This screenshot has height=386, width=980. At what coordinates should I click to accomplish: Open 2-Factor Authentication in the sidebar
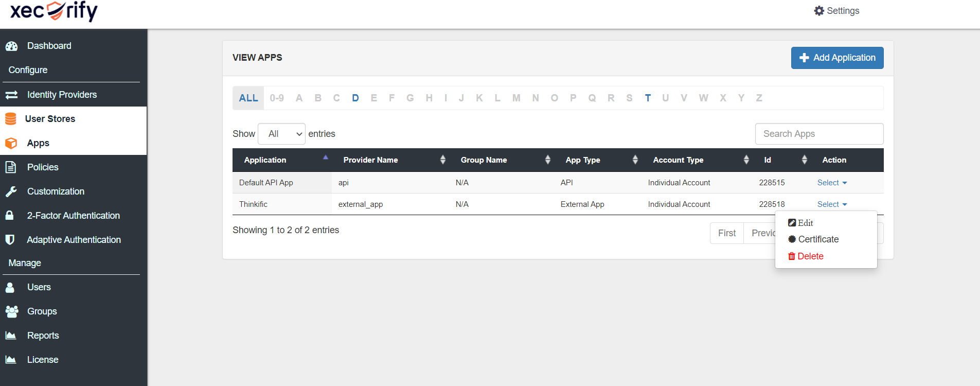[x=74, y=216]
